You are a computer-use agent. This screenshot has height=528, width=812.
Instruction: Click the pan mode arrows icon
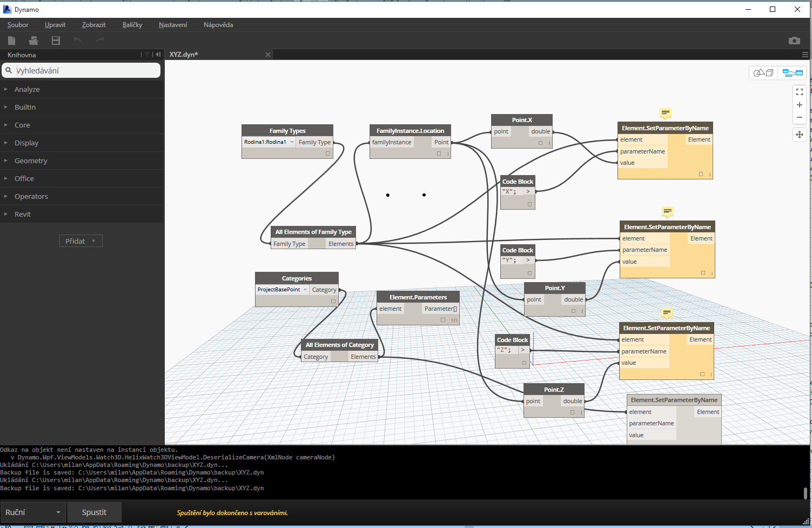click(799, 135)
